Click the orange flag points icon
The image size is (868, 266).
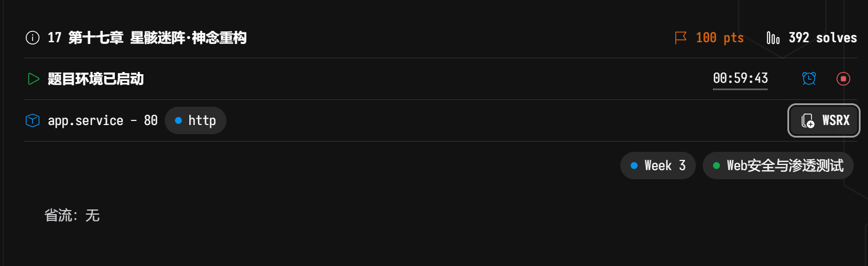click(680, 38)
